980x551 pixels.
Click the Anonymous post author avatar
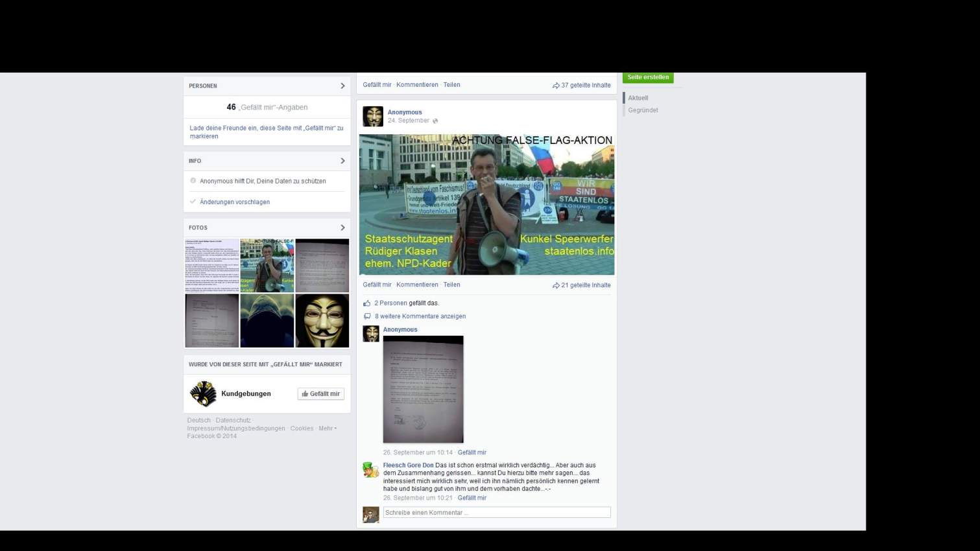click(x=373, y=116)
